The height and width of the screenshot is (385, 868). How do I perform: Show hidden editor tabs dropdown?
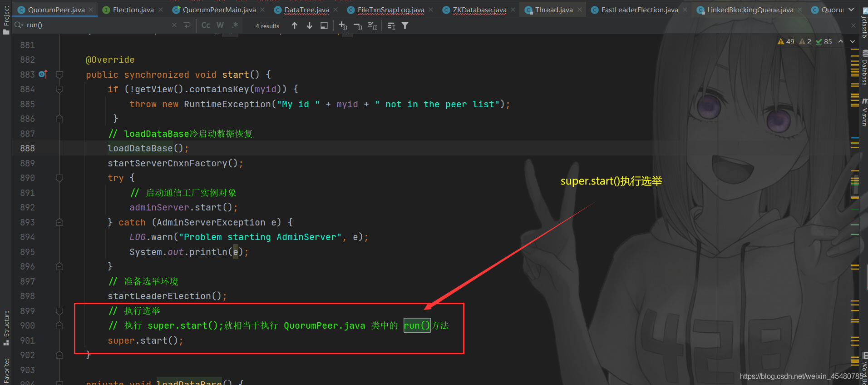click(x=851, y=10)
